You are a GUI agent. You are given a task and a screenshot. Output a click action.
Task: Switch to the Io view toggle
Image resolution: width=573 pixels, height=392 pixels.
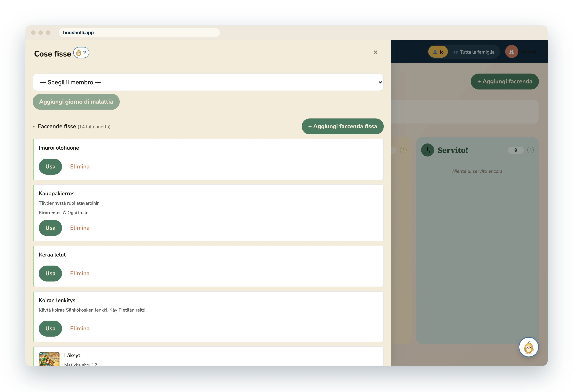click(438, 52)
